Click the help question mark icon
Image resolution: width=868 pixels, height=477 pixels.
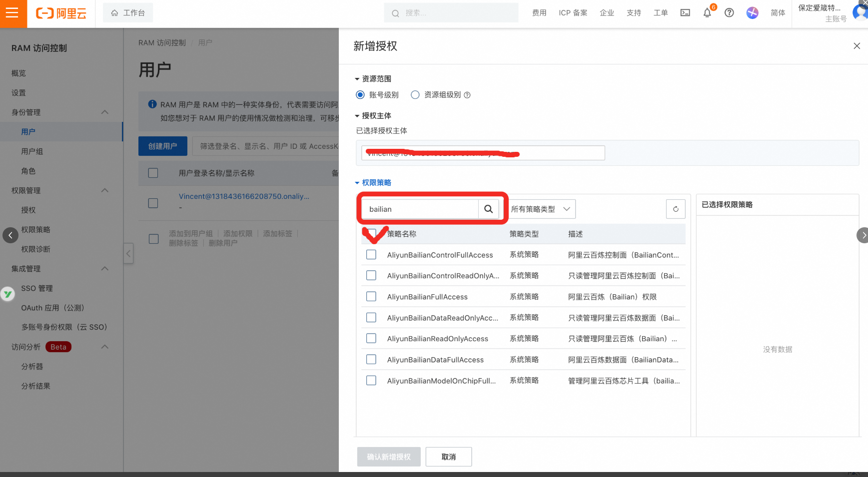(729, 13)
